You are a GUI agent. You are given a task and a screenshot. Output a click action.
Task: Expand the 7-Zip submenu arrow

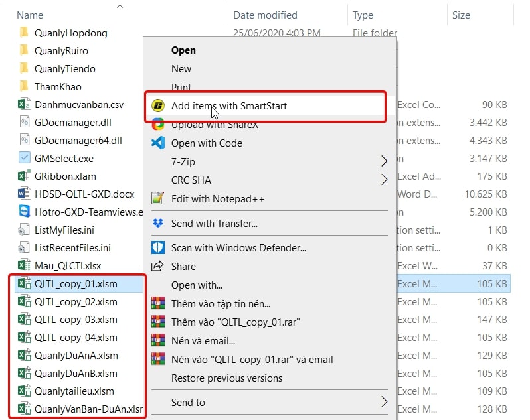pos(384,161)
